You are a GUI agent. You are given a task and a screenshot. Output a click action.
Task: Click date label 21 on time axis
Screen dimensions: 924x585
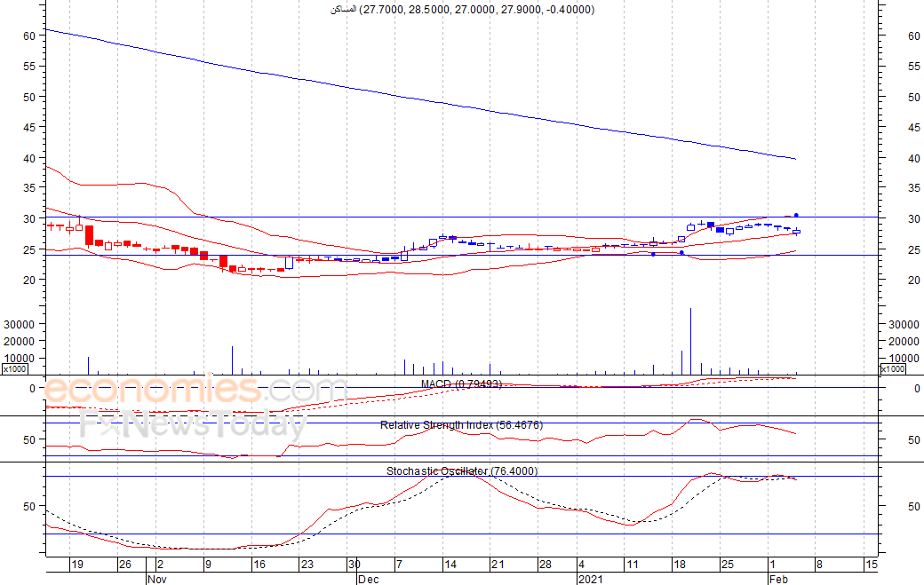tap(498, 565)
